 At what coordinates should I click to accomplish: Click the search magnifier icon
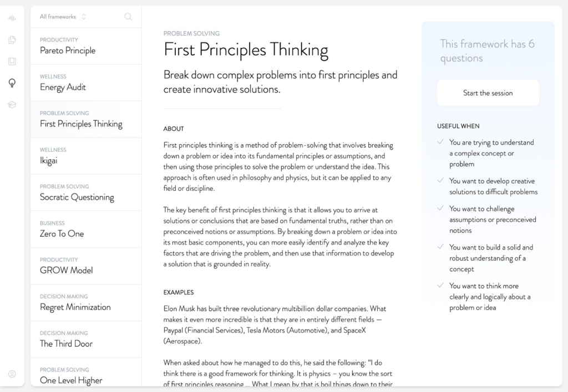click(x=128, y=17)
